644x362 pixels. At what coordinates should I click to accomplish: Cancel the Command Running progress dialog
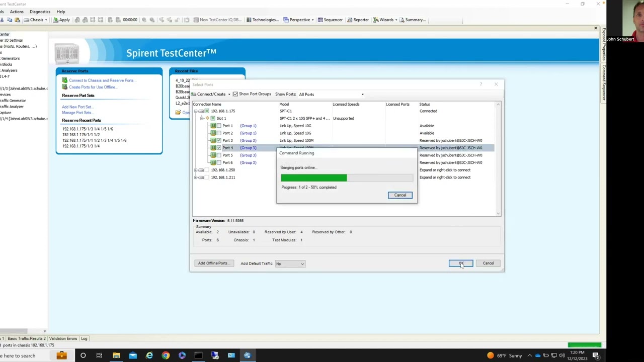coord(400,195)
